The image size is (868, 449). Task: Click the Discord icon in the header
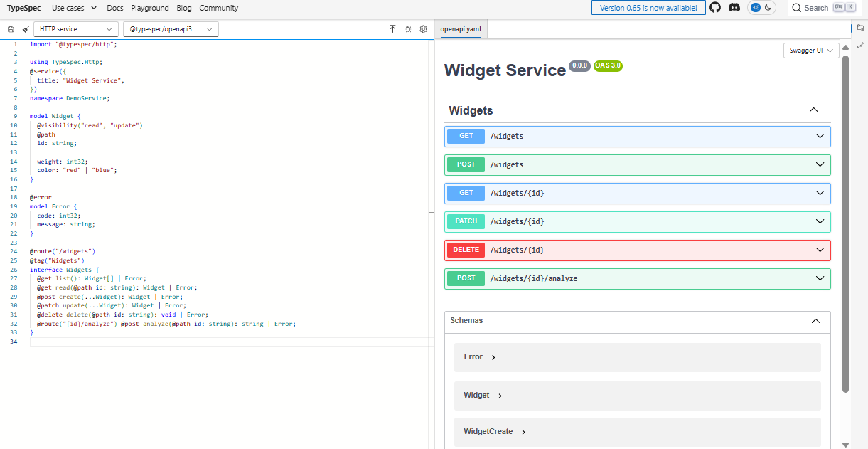[x=734, y=8]
